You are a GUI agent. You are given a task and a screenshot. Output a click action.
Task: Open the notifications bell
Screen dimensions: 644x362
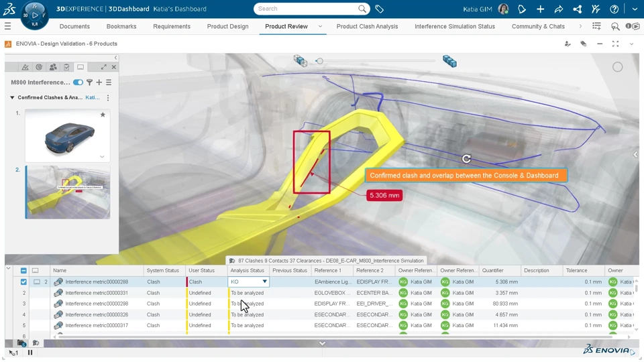coord(522,9)
